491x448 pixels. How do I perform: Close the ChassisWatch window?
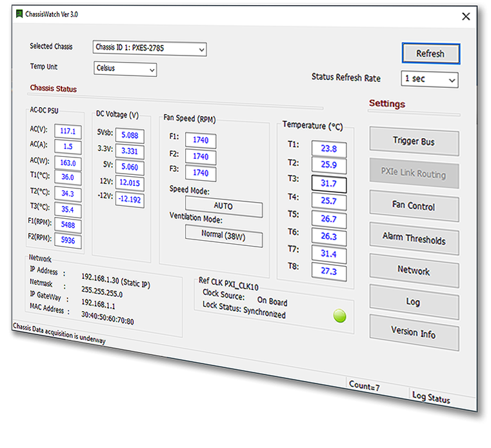[466, 17]
